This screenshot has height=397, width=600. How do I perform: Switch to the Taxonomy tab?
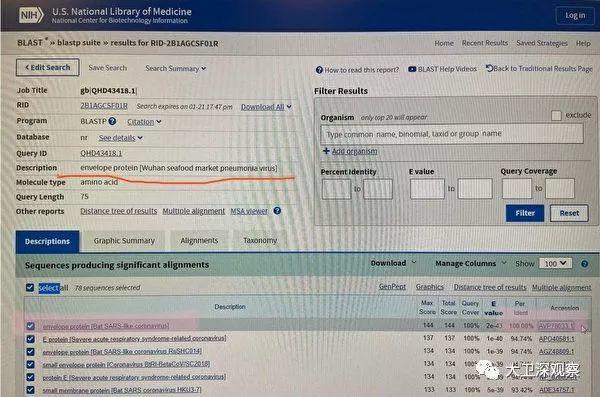(x=260, y=240)
